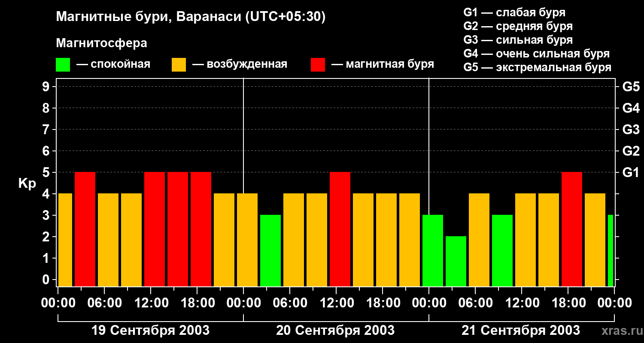Click the G2 storm-level label on right axis

[631, 151]
